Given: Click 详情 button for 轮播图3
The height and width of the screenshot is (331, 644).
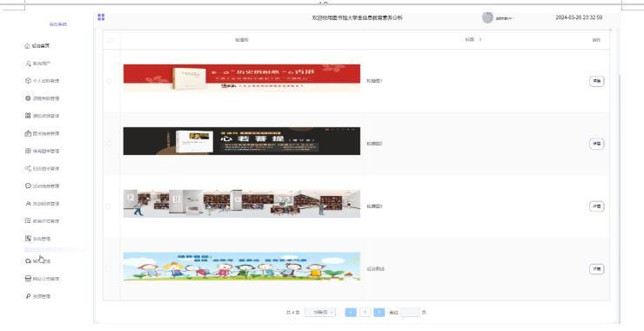Looking at the screenshot, I should coord(596,206).
